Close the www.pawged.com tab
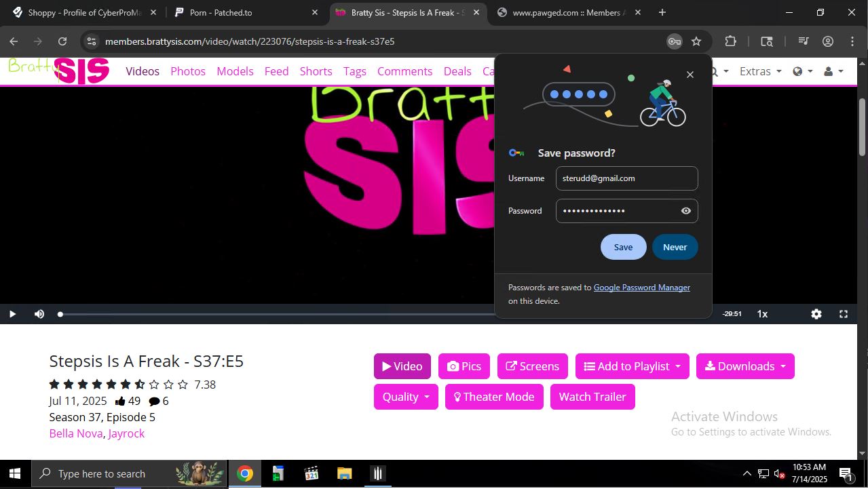Viewport: 868px width, 489px height. point(637,12)
